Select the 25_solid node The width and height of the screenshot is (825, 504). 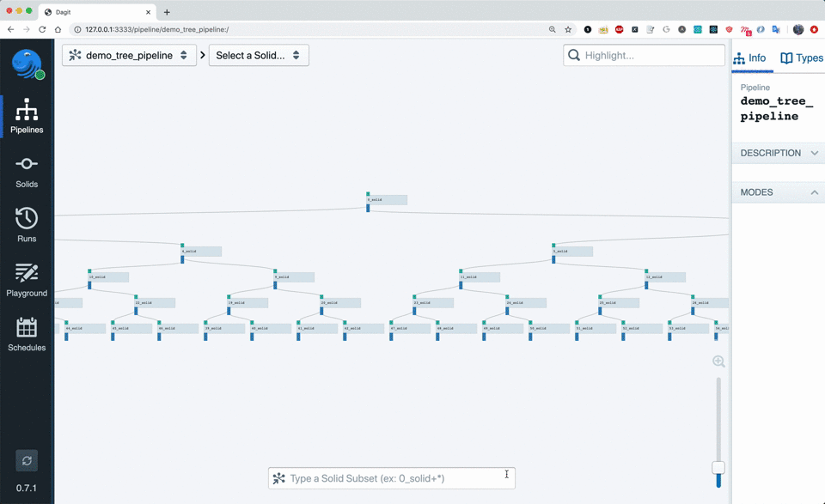(x=619, y=303)
